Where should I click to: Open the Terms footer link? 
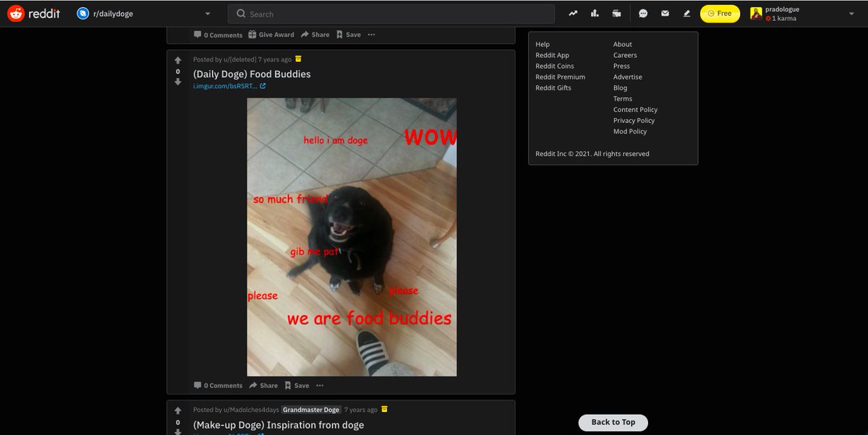623,98
